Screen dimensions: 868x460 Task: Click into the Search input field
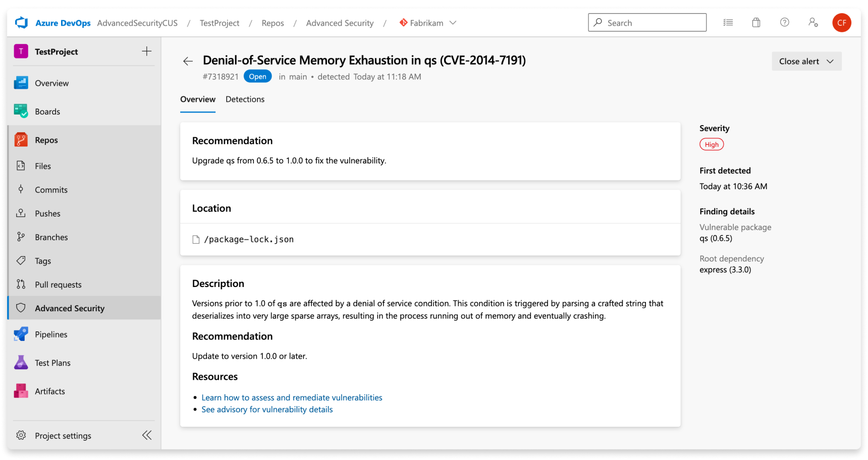click(x=647, y=23)
